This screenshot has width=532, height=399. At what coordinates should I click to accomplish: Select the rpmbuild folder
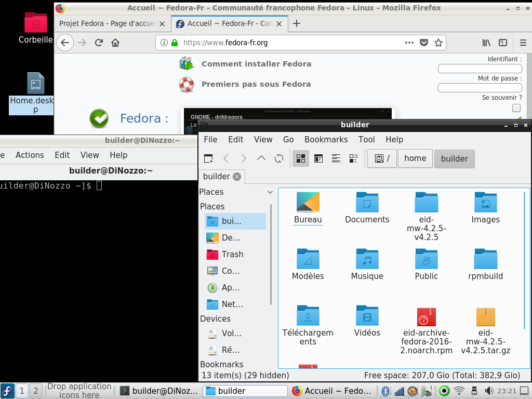(486, 264)
